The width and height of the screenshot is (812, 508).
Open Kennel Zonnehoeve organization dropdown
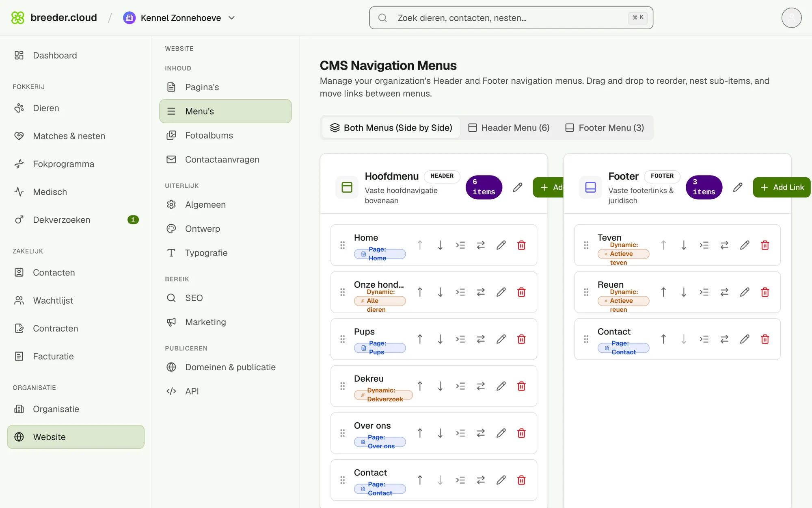coord(179,18)
